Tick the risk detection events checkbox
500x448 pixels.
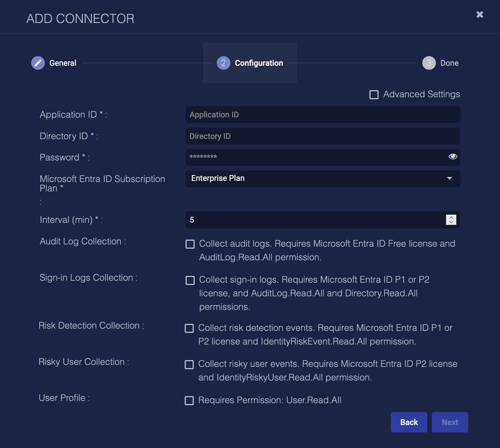click(189, 328)
